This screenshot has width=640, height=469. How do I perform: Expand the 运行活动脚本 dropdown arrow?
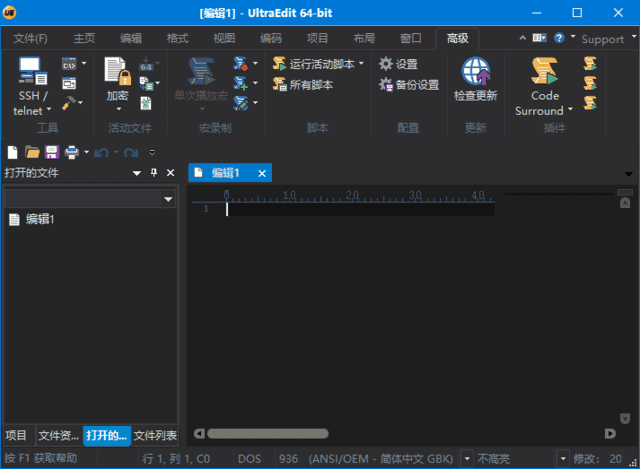click(x=361, y=64)
